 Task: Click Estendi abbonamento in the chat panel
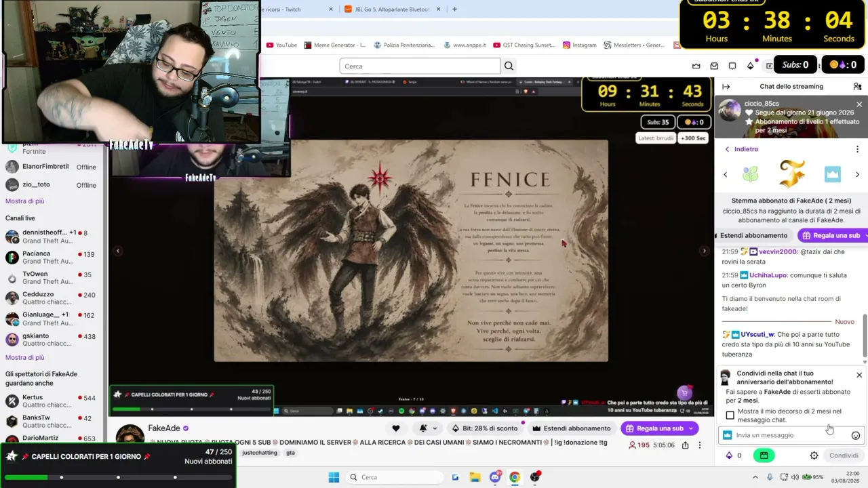click(753, 235)
